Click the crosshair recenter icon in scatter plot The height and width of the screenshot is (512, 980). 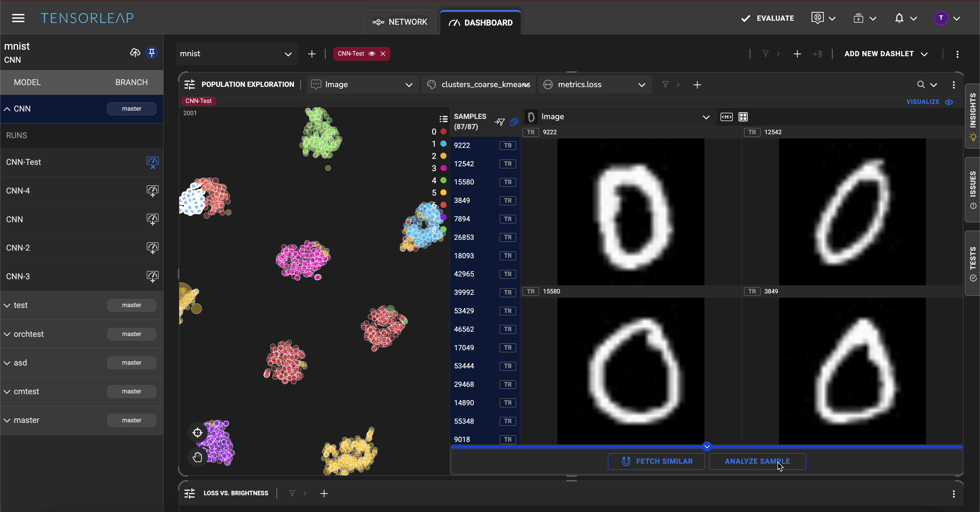pos(197,433)
